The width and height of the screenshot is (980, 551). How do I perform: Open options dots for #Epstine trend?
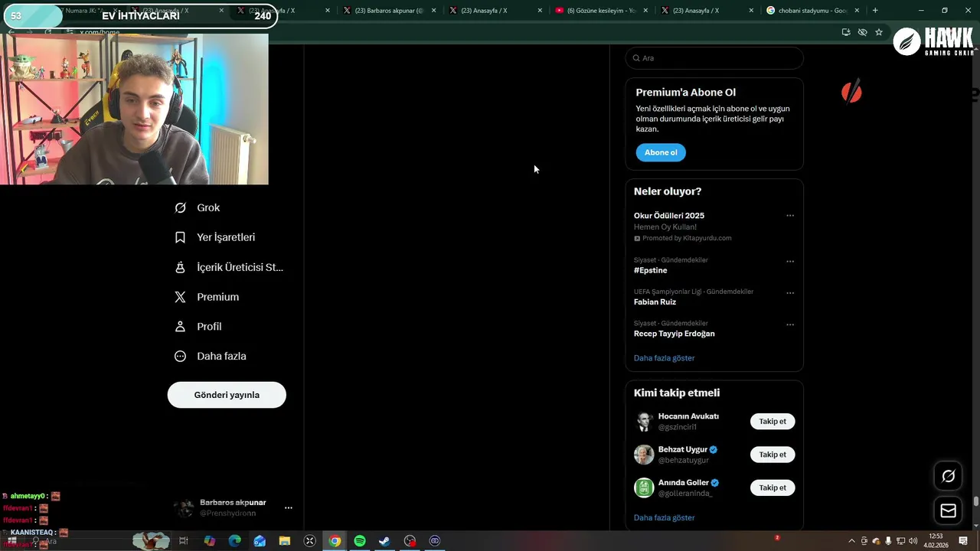click(x=790, y=261)
